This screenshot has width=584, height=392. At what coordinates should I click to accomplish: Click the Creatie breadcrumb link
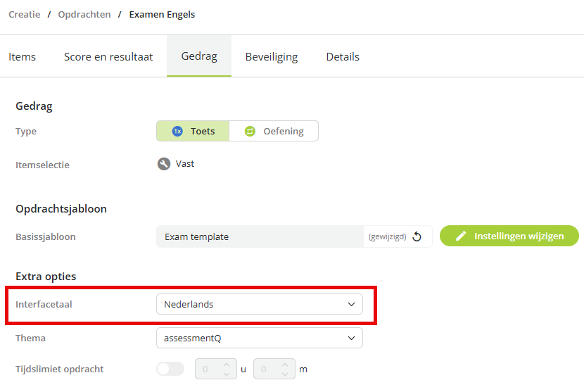pos(25,15)
